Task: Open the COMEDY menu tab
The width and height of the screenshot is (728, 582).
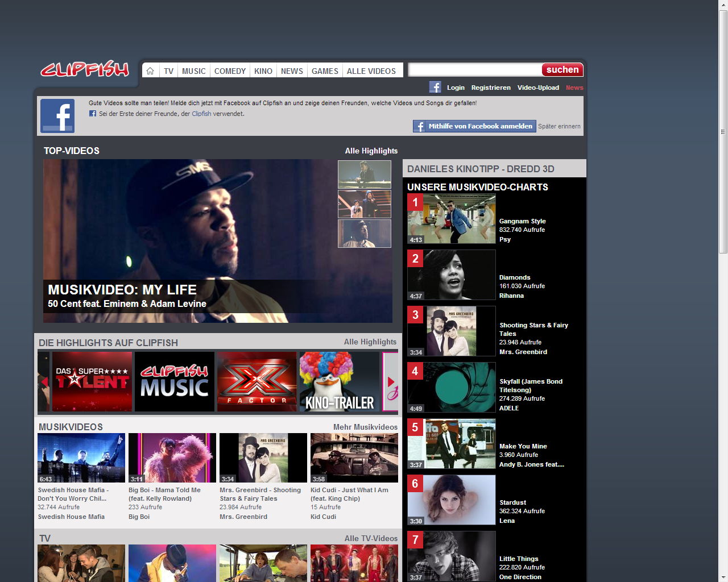Action: point(230,71)
